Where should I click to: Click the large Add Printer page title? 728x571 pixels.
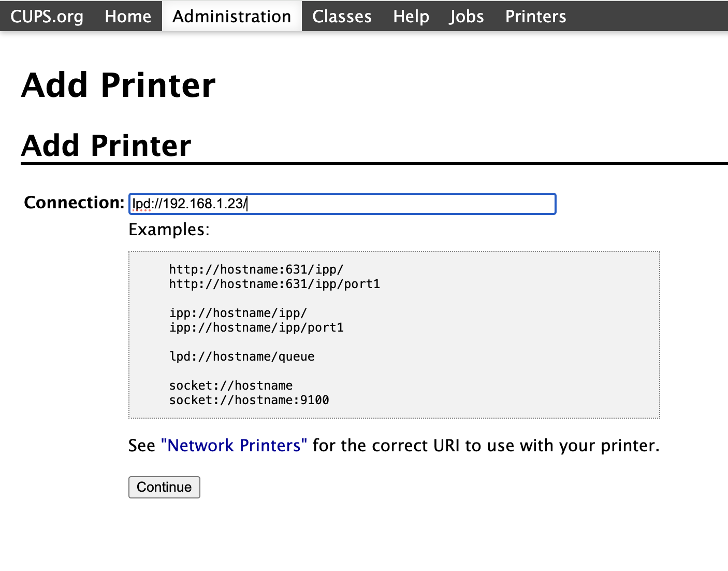click(119, 85)
